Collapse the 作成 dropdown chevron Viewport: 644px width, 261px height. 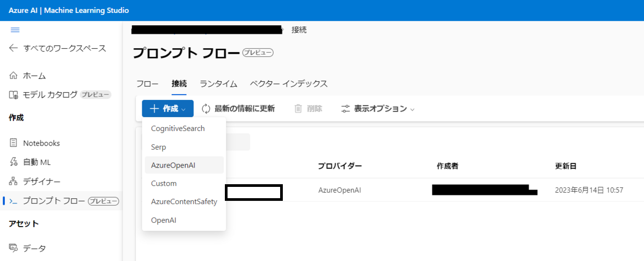click(x=184, y=109)
